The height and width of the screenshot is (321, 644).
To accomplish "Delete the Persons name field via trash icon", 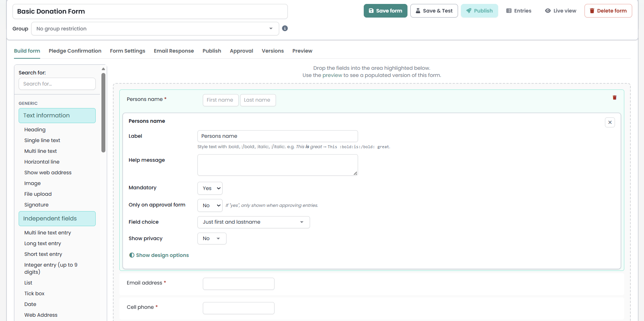I will click(x=615, y=97).
